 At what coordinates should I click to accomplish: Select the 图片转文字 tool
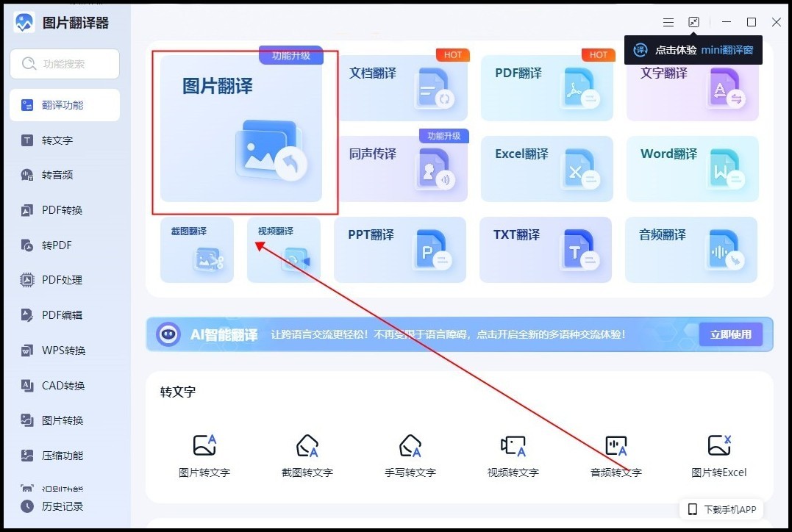pos(204,452)
